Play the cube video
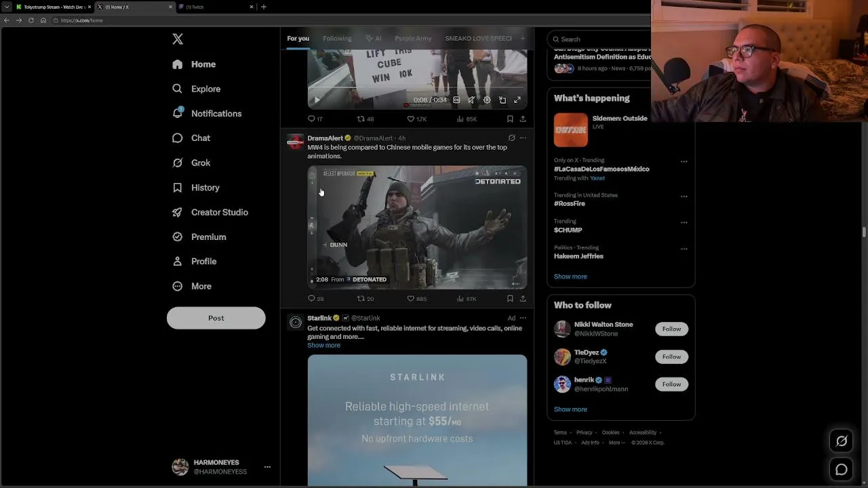 coord(317,100)
